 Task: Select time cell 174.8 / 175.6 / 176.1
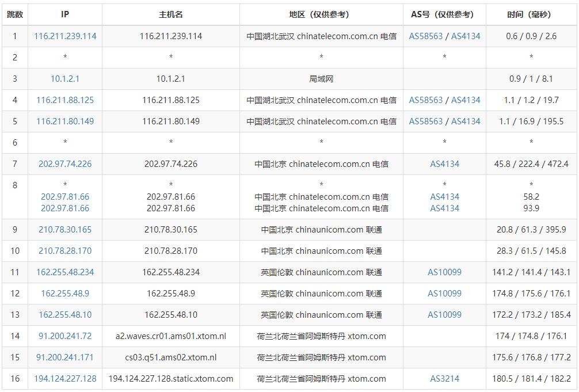coord(531,294)
